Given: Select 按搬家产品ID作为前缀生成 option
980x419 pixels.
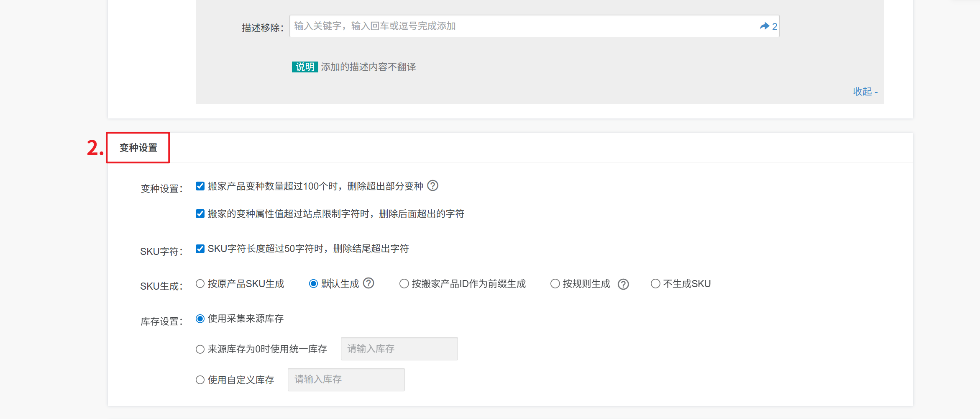Looking at the screenshot, I should (x=404, y=284).
